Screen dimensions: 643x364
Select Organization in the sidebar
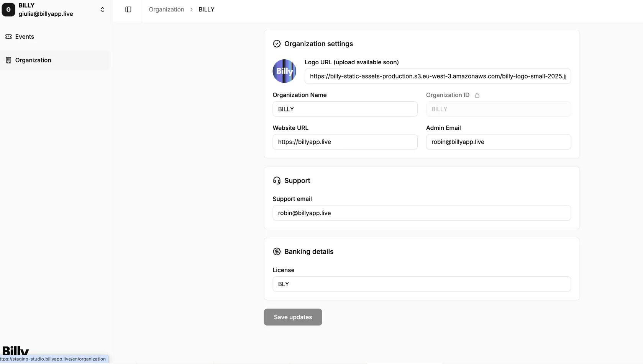click(55, 60)
